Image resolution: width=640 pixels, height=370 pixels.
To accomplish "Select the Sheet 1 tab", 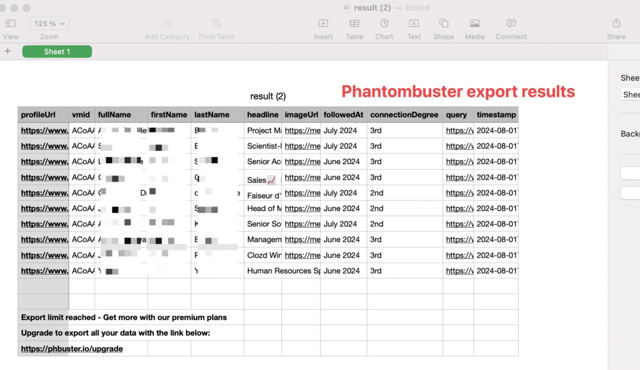I will click(57, 52).
